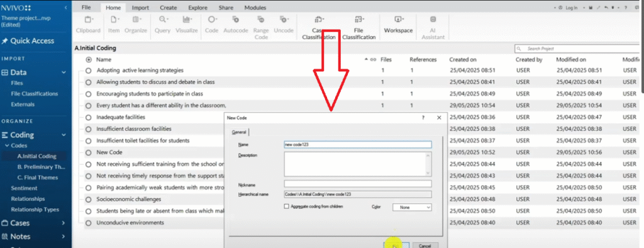Launch the AI Assistant
This screenshot has width=644, height=248.
pyautogui.click(x=433, y=28)
